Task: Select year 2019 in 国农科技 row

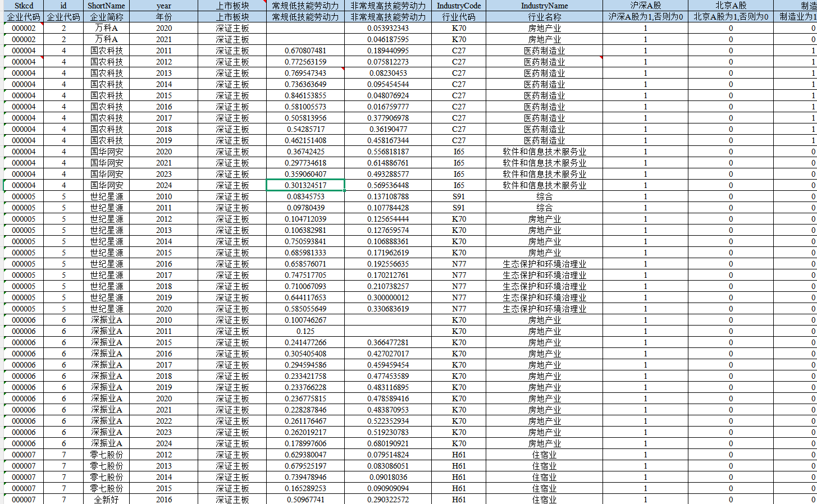Action: tap(164, 140)
